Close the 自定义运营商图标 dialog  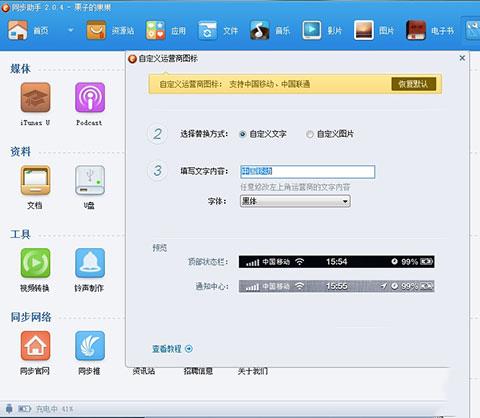(x=462, y=58)
